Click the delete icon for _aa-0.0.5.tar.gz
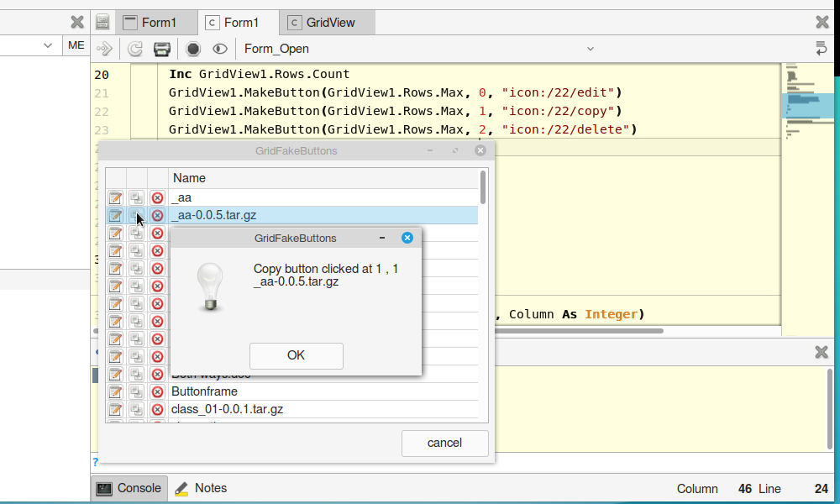The width and height of the screenshot is (840, 504). click(x=157, y=216)
